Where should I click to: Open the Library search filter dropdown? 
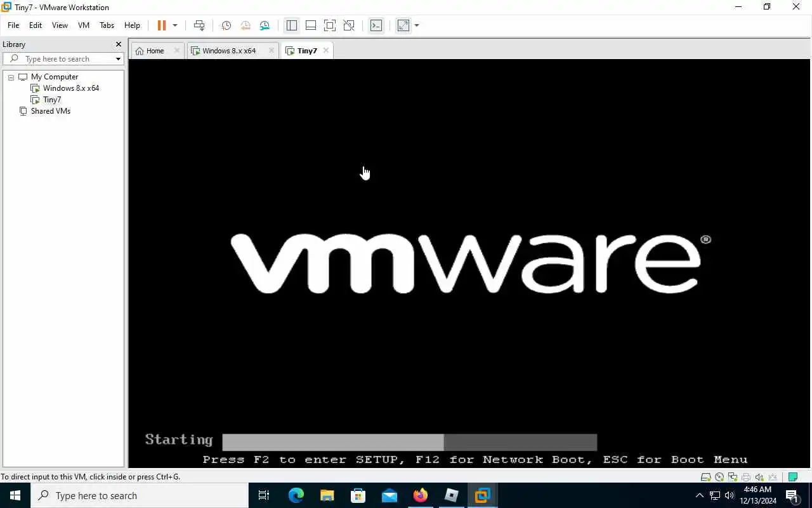[x=118, y=59]
